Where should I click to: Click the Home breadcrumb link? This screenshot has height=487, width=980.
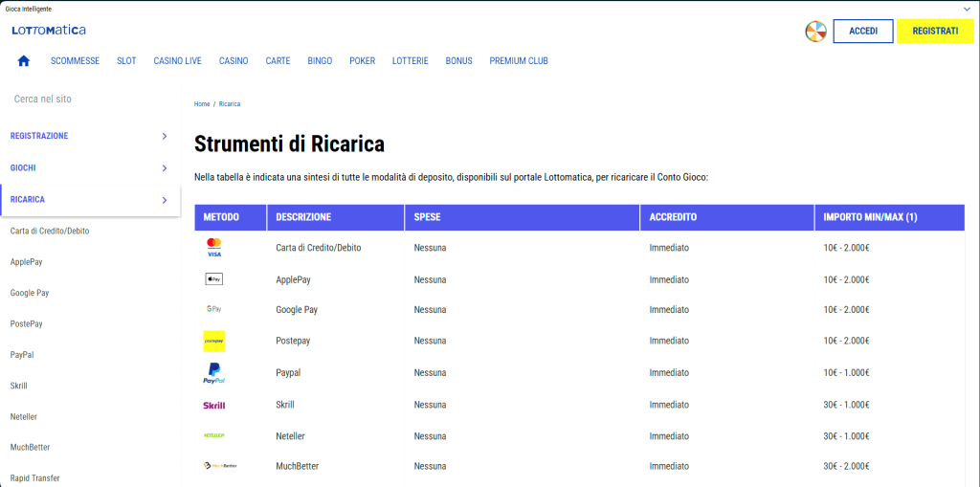click(202, 103)
